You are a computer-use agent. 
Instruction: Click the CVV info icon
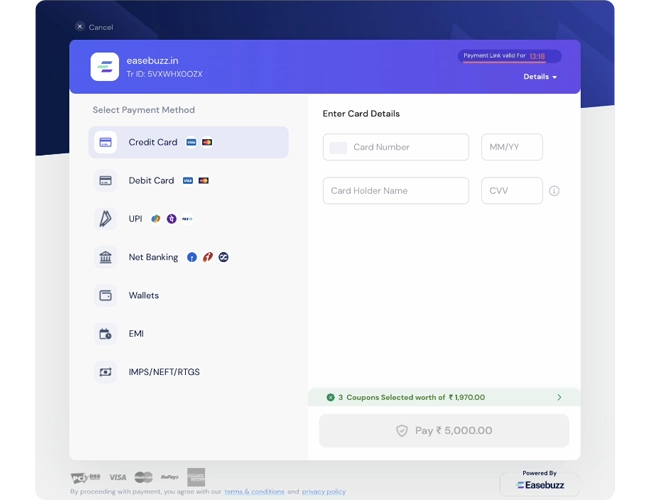(554, 191)
